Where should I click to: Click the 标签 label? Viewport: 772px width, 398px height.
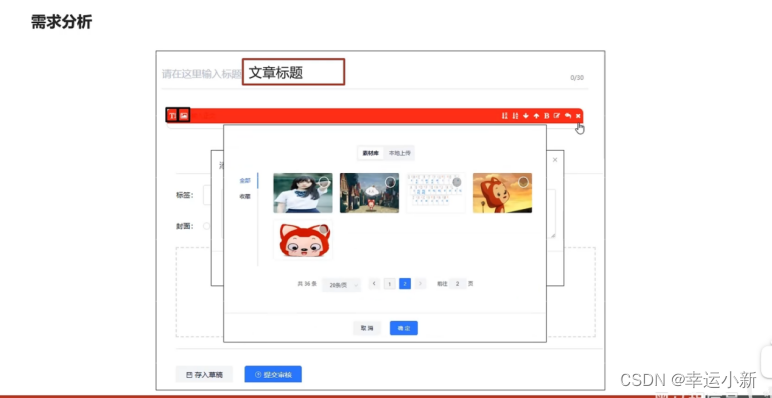[185, 195]
